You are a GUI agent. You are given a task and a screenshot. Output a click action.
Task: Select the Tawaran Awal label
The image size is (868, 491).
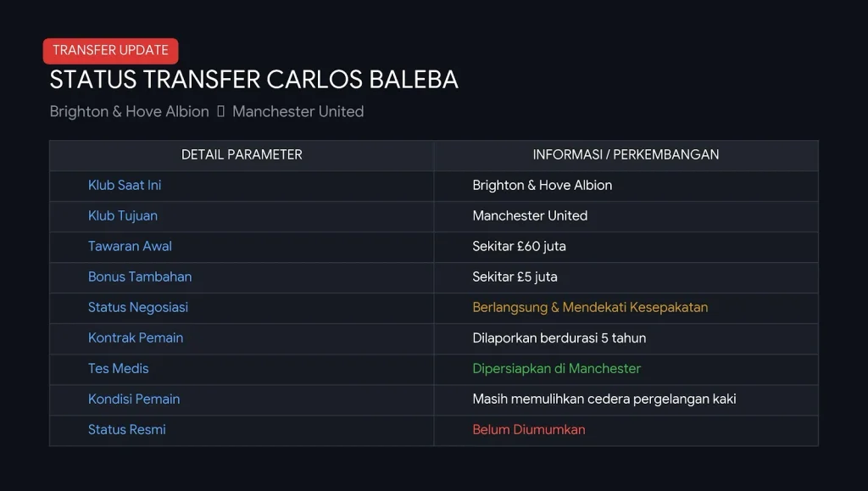[130, 246]
